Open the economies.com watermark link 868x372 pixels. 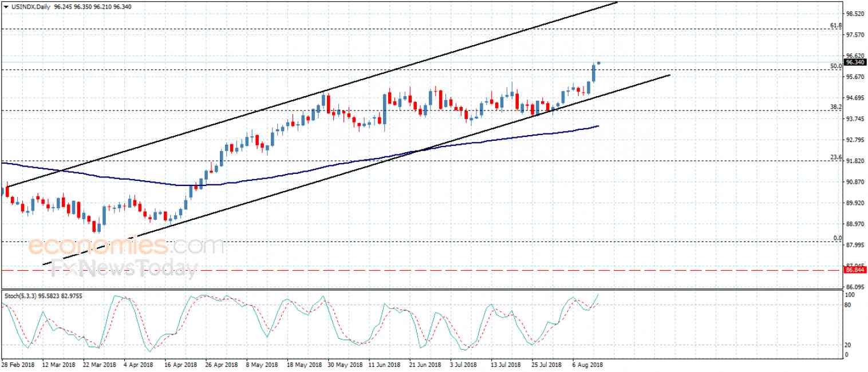[126, 246]
